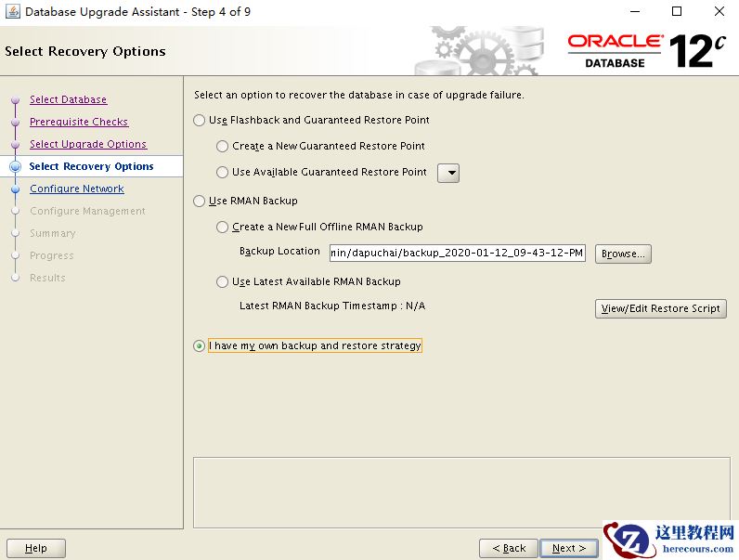Click the Help button
739x560 pixels.
point(36,548)
